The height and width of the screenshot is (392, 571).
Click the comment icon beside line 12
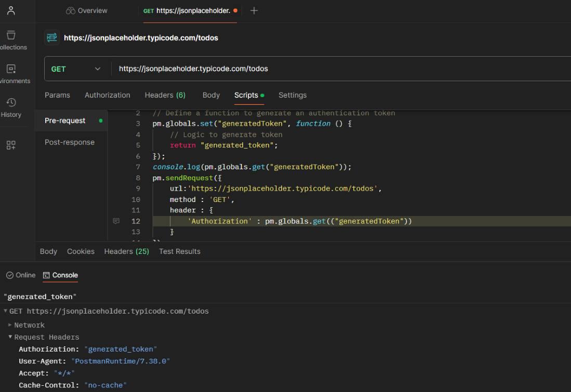pyautogui.click(x=116, y=221)
